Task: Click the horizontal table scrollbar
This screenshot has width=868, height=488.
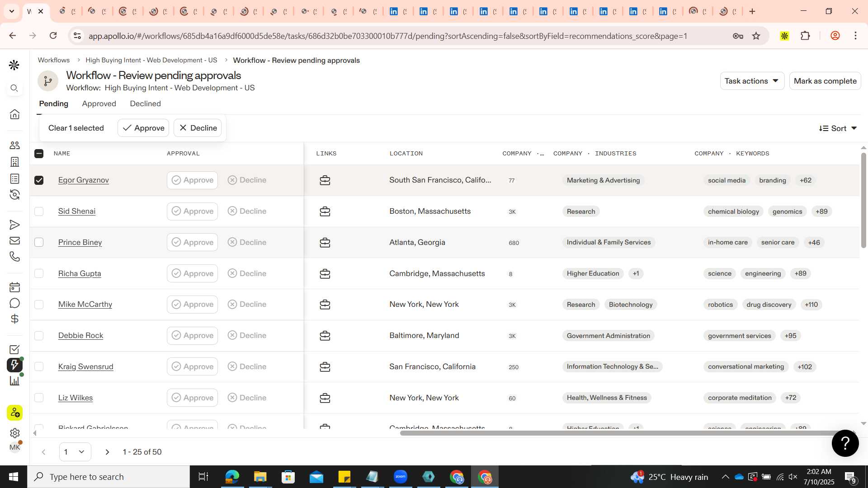Action: (618, 433)
